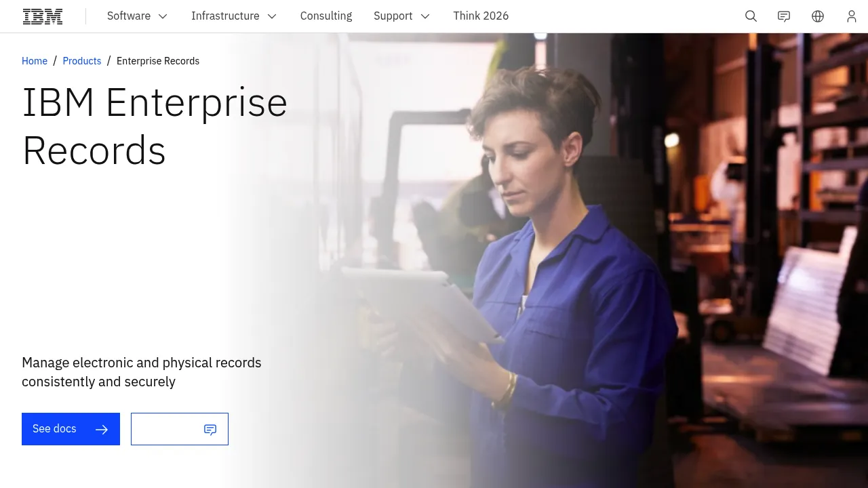Open the globe language selector icon
The image size is (868, 488).
point(818,16)
